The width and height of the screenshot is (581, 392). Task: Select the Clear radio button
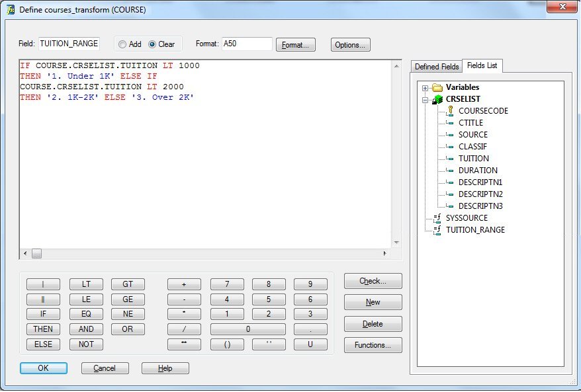pyautogui.click(x=152, y=44)
